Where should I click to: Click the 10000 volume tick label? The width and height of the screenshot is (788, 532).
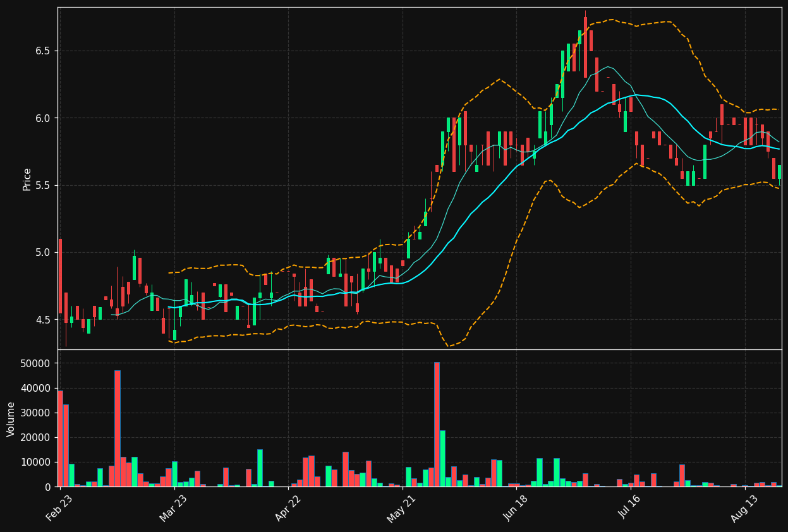(37, 462)
